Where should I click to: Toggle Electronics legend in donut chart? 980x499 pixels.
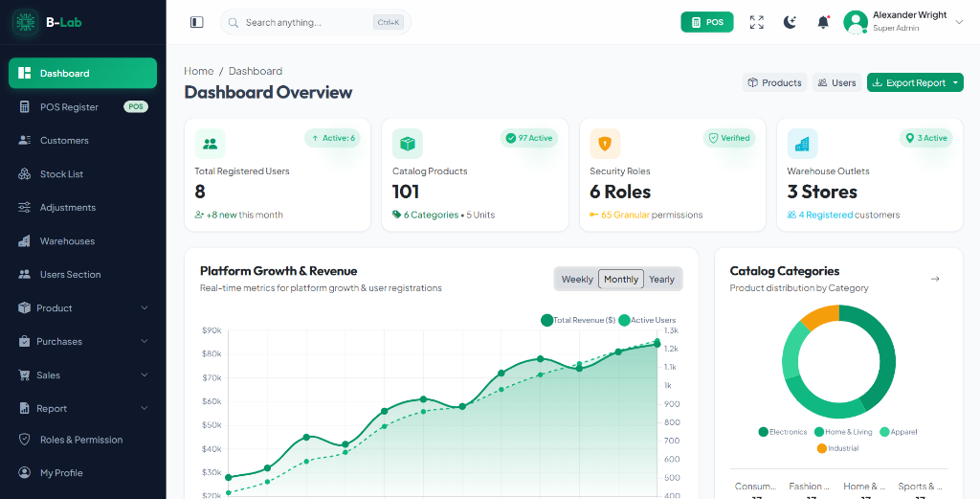785,431
